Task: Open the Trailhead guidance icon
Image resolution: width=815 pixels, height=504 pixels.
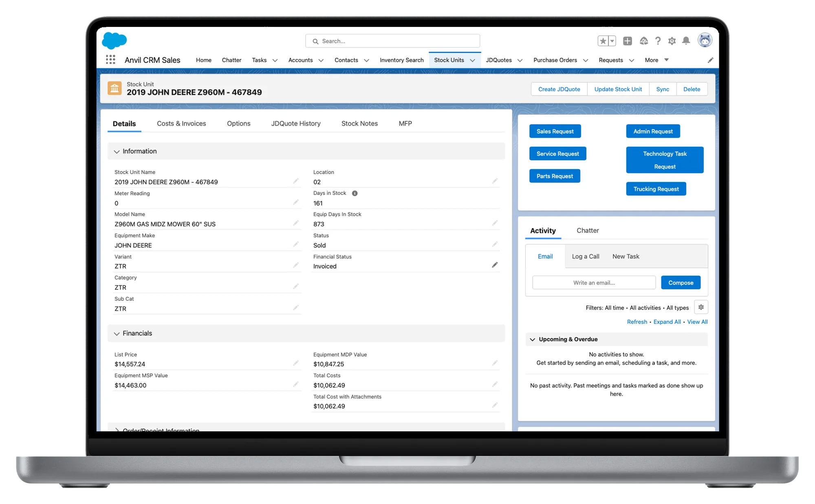Action: click(644, 41)
